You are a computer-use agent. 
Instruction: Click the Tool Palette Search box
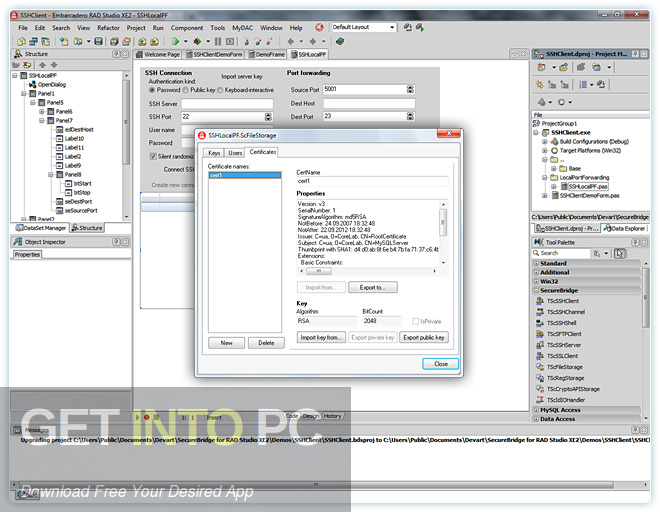pos(562,253)
